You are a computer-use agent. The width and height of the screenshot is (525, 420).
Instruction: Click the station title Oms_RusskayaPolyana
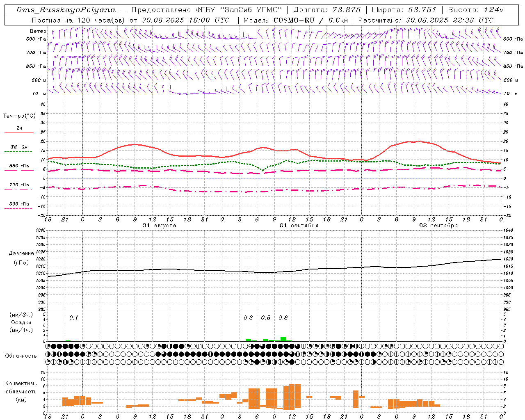(x=66, y=10)
